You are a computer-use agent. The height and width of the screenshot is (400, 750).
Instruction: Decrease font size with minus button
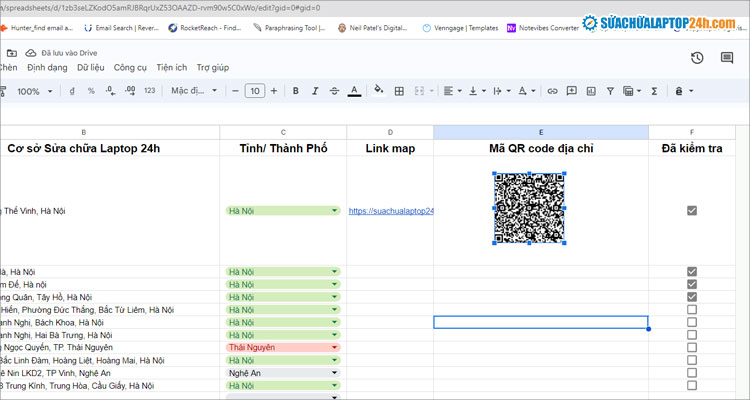pyautogui.click(x=235, y=91)
